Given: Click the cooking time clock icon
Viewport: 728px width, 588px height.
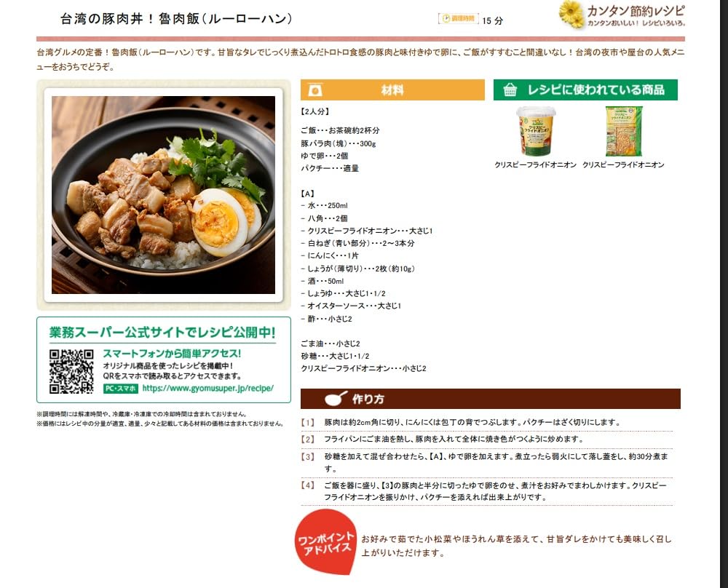Looking at the screenshot, I should click(446, 19).
